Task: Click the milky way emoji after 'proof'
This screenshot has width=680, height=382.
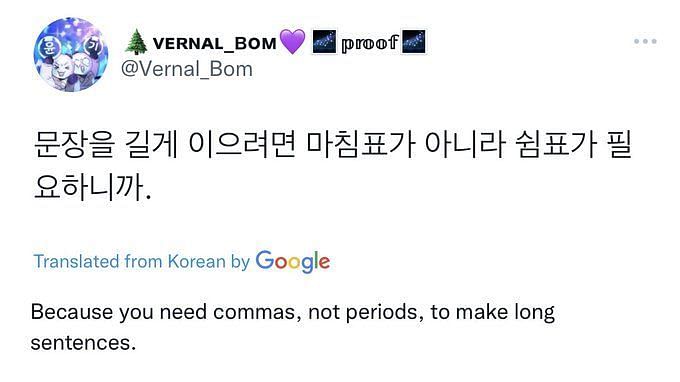Action: 414,42
